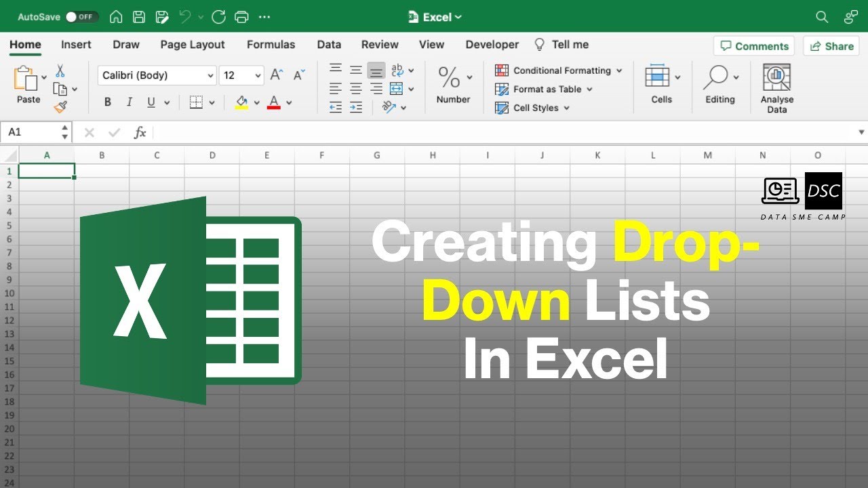Open the Calibri (Body) font dropdown
The image size is (868, 488).
click(x=157, y=75)
